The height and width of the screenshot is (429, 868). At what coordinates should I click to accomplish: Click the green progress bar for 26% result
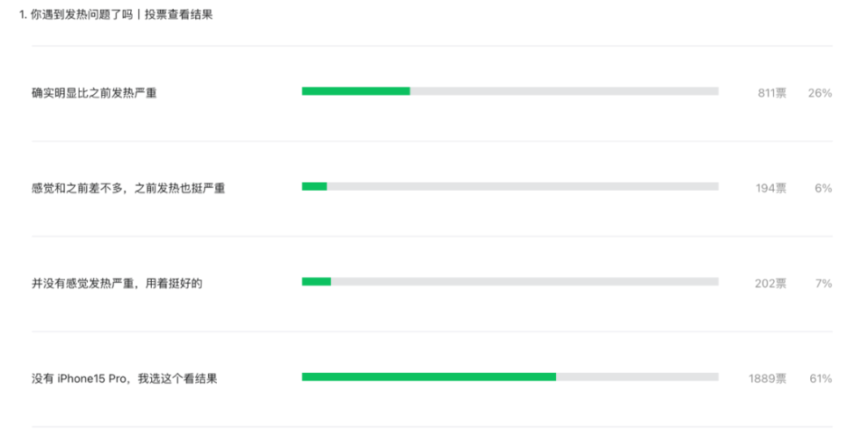pos(356,91)
